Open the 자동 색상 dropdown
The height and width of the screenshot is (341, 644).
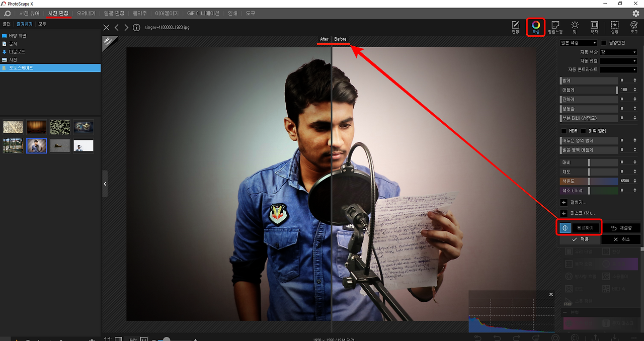[618, 52]
